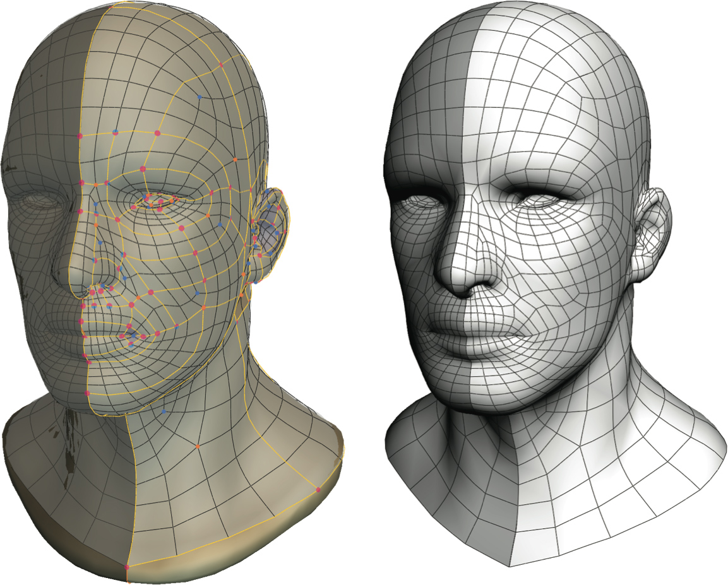Select the blue marker under the left model's jaw

coord(164,411)
